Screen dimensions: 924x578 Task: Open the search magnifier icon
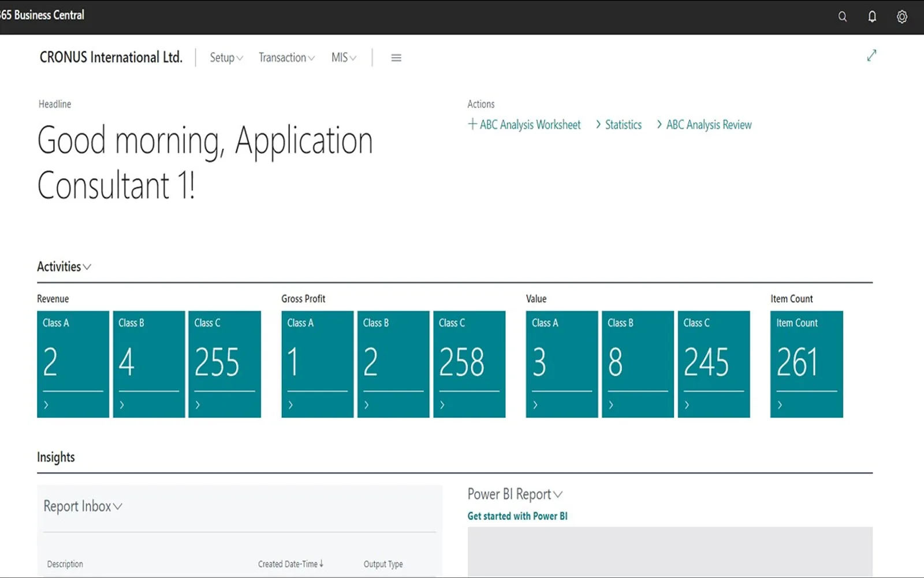click(843, 17)
